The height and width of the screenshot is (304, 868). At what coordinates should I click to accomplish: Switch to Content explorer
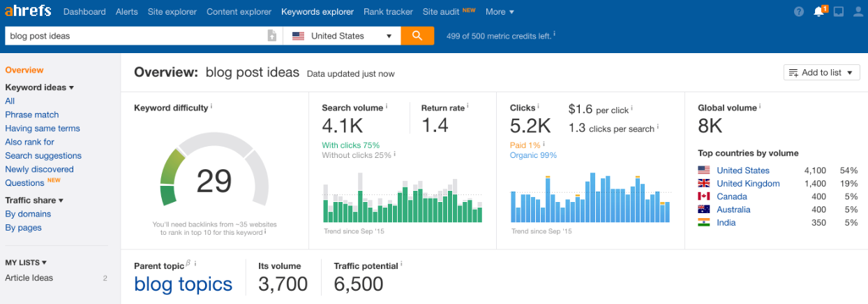(x=239, y=11)
